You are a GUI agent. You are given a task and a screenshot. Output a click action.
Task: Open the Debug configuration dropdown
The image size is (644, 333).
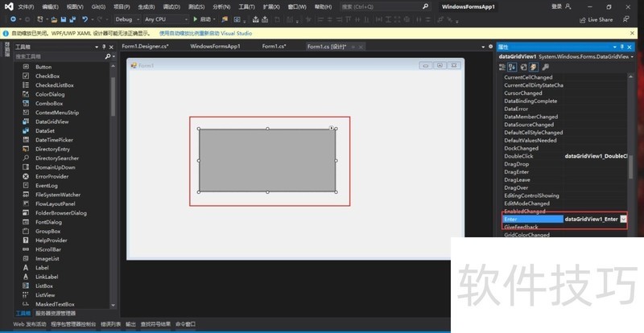tap(127, 18)
